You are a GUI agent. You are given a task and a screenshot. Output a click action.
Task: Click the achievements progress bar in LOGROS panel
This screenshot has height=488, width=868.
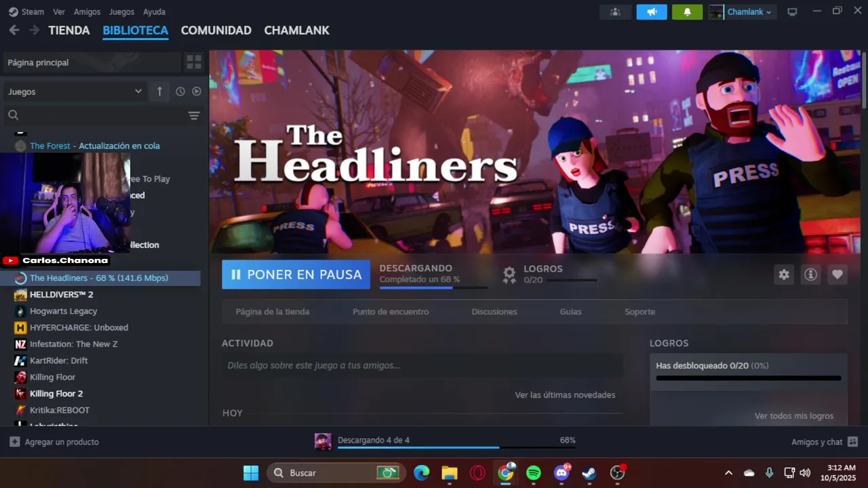(748, 378)
